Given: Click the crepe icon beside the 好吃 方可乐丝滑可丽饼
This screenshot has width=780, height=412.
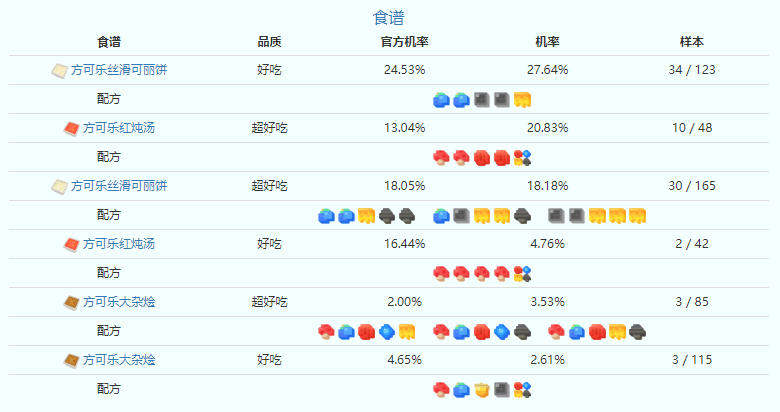Looking at the screenshot, I should click(x=59, y=70).
